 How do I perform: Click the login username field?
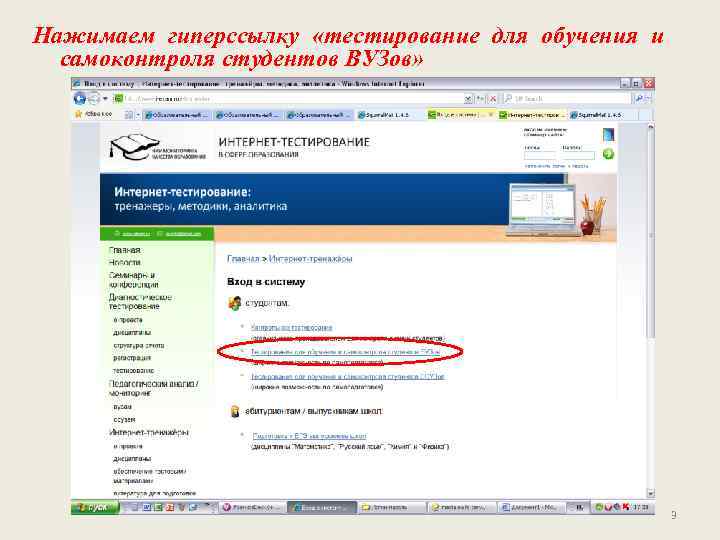pyautogui.click(x=540, y=155)
